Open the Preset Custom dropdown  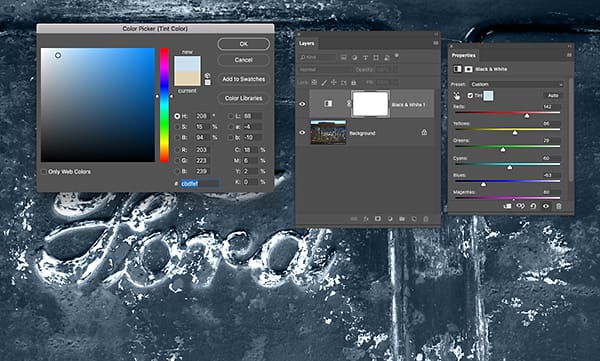click(x=516, y=84)
